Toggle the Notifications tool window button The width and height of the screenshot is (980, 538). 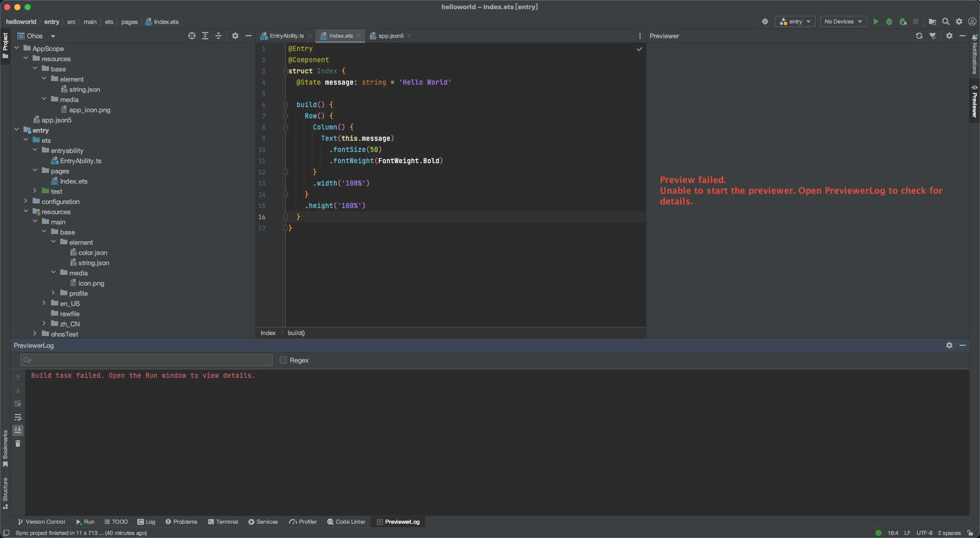[974, 55]
